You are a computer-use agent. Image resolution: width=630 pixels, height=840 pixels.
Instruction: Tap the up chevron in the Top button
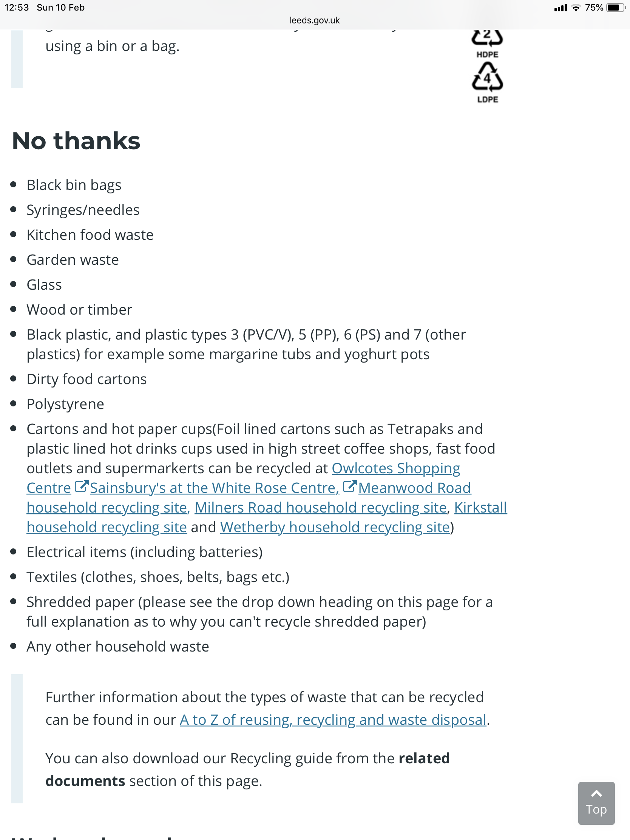pyautogui.click(x=596, y=794)
